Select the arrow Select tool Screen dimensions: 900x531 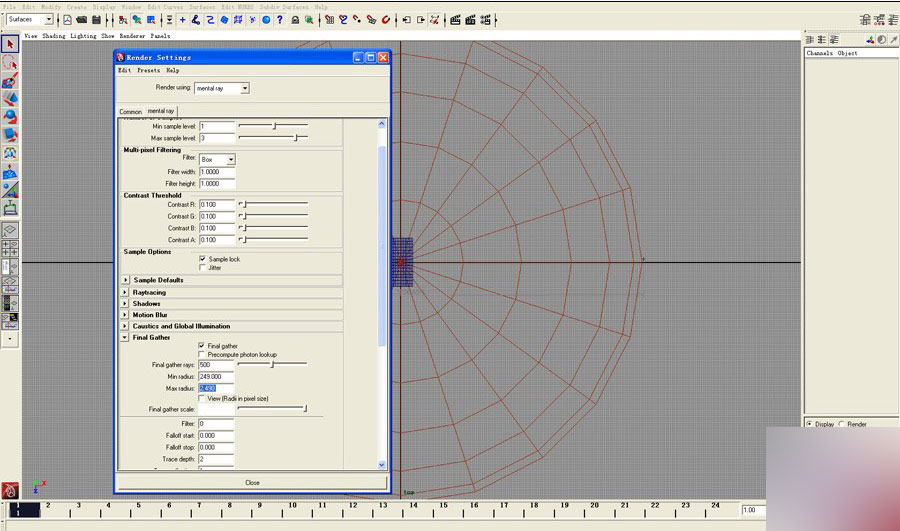[10, 44]
